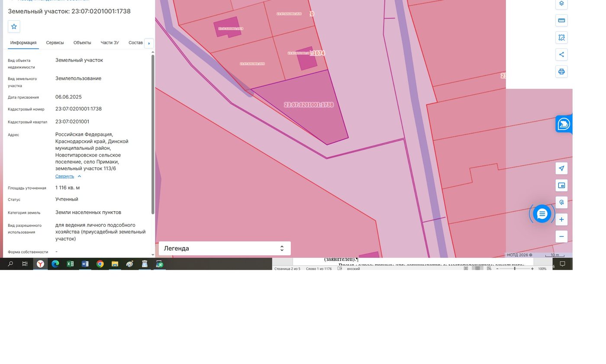Image resolution: width=606 pixels, height=364 pixels.
Task: Select the area search tool
Action: pos(561,37)
